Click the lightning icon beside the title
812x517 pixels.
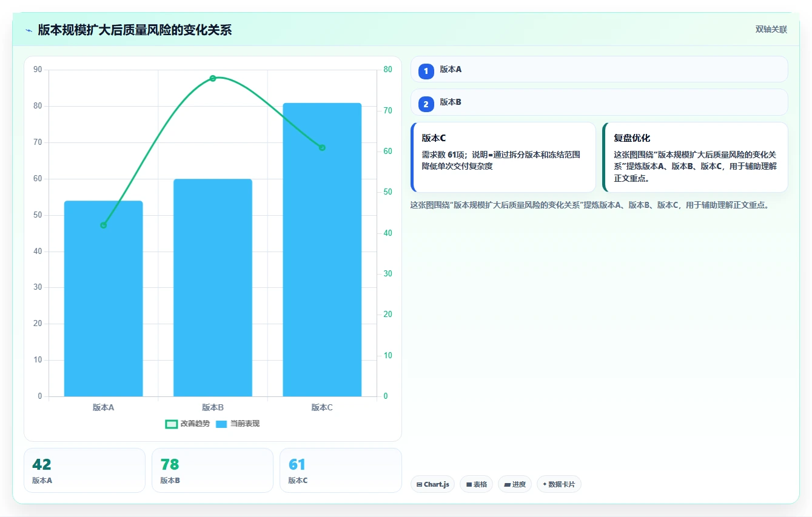[x=29, y=30]
